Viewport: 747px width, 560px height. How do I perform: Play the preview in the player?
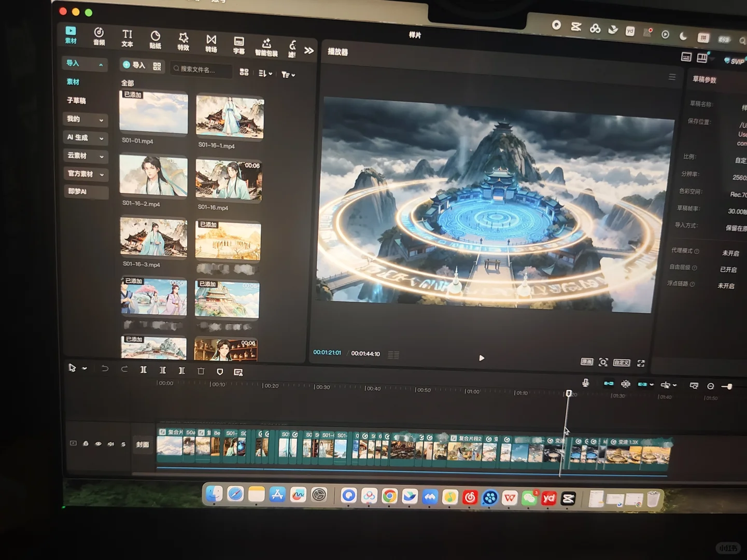(x=482, y=358)
